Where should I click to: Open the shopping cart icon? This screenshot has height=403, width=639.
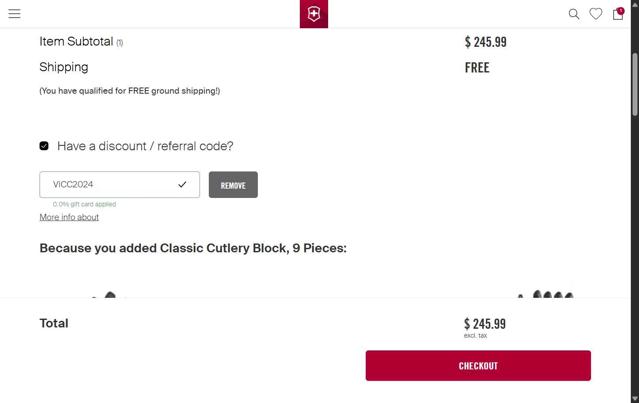click(x=619, y=14)
